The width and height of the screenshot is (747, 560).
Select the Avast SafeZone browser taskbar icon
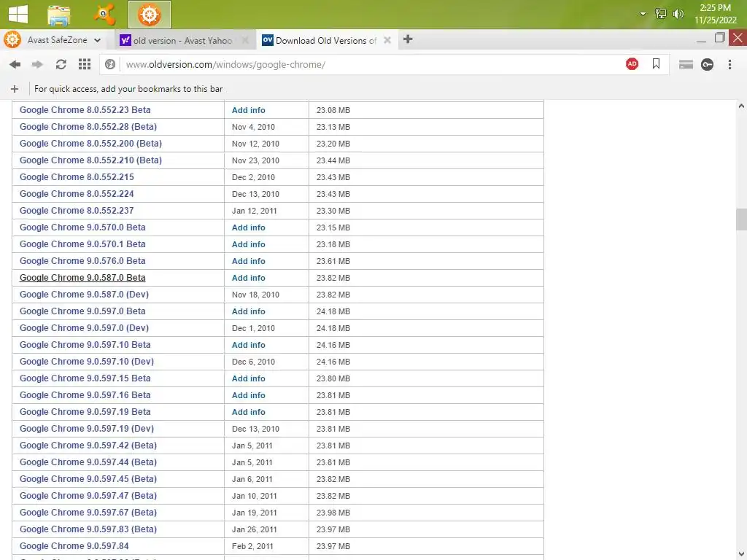(x=149, y=15)
